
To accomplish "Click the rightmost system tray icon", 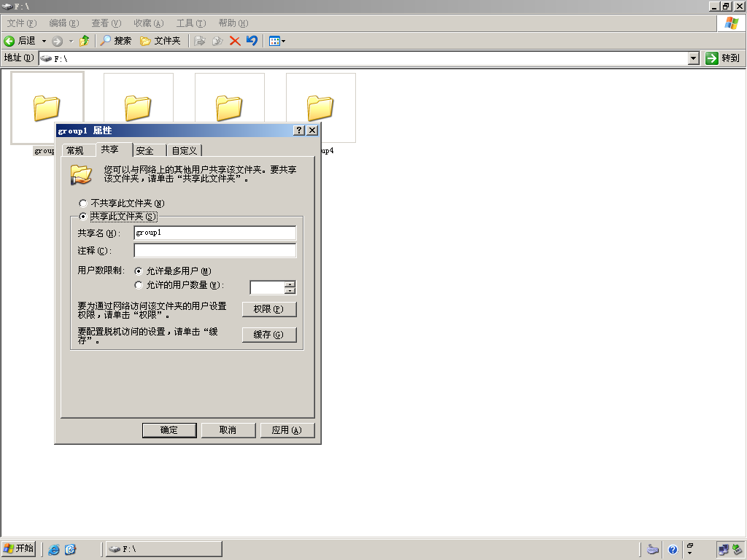I will point(738,550).
